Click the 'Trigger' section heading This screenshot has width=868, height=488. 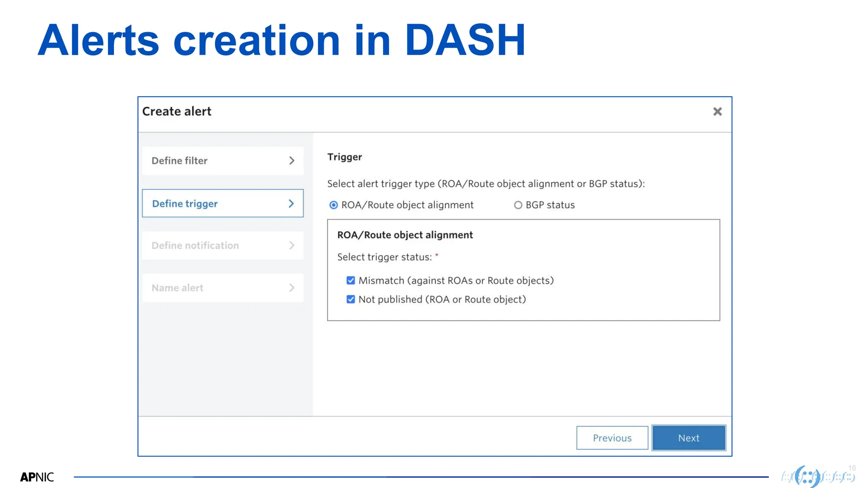click(x=345, y=157)
